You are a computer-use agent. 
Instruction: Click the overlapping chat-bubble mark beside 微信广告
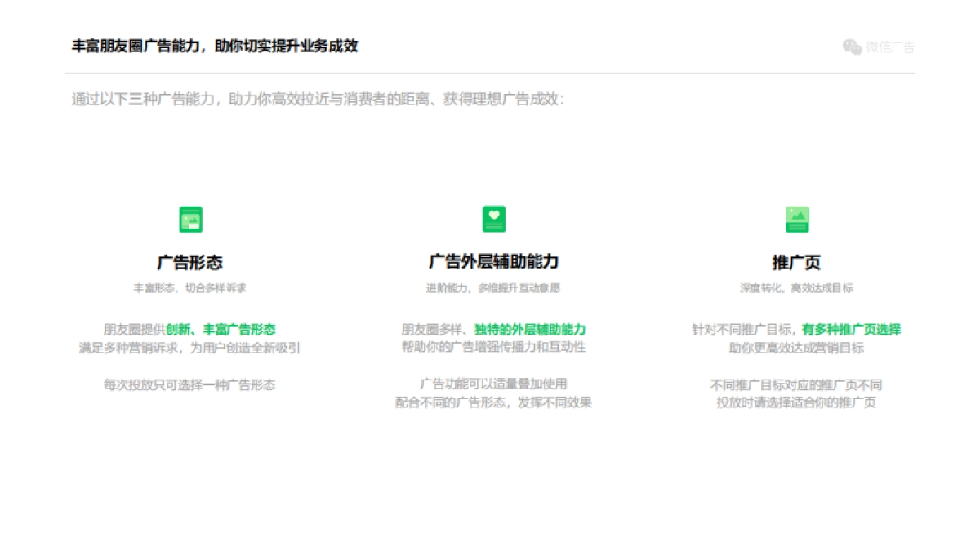852,47
